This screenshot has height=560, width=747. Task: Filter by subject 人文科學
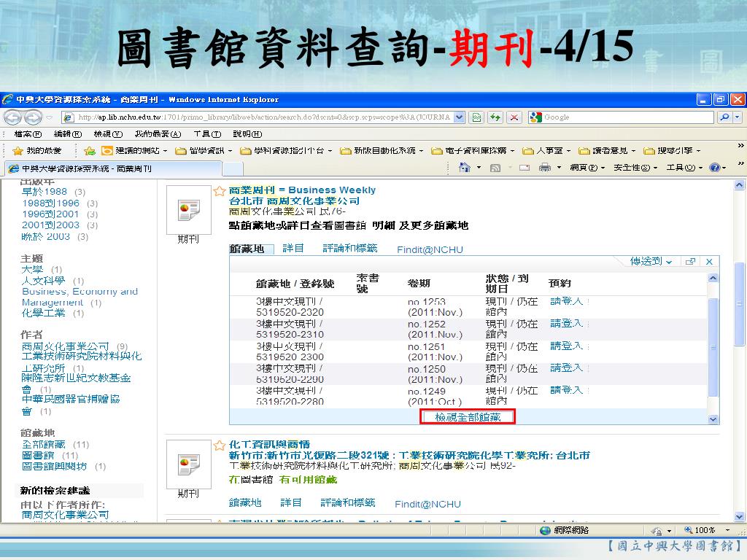pos(43,281)
